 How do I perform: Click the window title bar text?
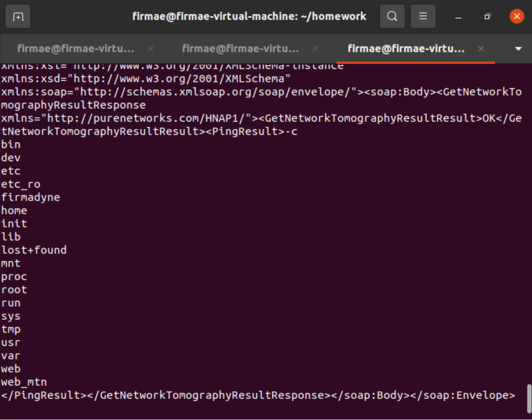[249, 16]
